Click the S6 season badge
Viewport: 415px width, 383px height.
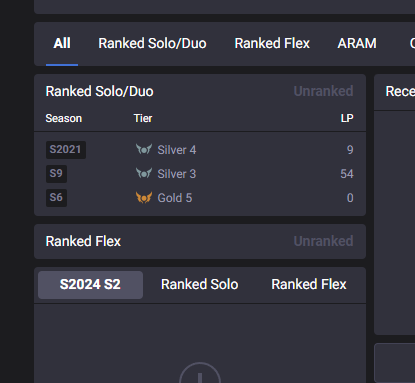pos(56,198)
